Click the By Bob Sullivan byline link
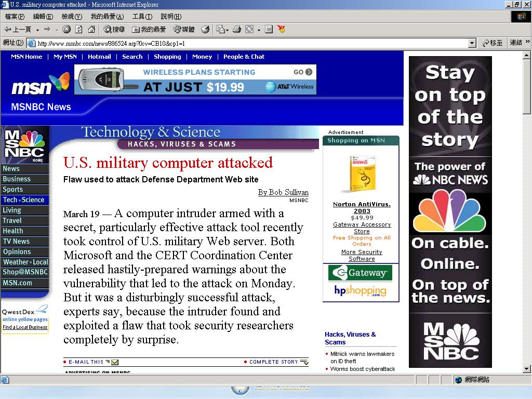The image size is (532, 399). (283, 192)
